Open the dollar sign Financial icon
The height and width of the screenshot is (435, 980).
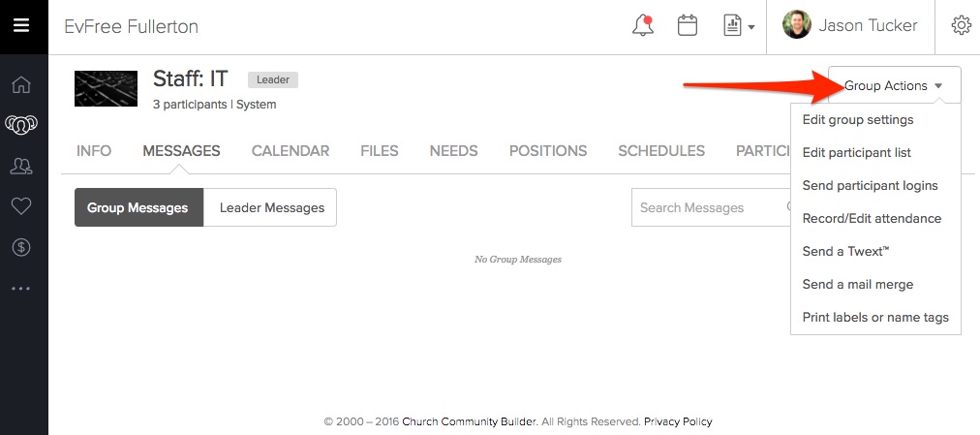click(21, 247)
